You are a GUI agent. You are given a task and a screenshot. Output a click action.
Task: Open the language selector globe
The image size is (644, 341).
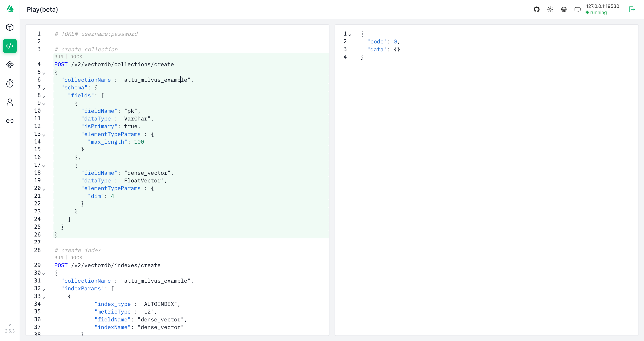click(x=564, y=9)
